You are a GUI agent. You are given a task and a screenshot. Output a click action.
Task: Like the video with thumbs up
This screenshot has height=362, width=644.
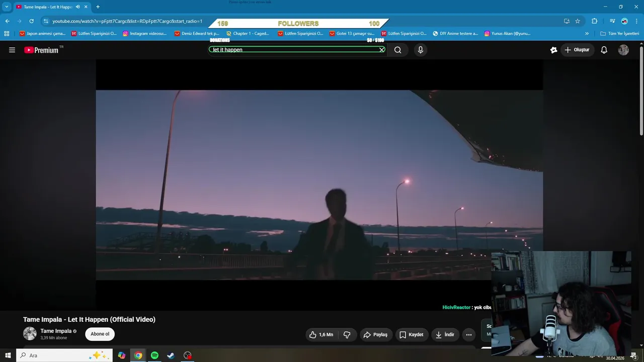[x=321, y=334]
